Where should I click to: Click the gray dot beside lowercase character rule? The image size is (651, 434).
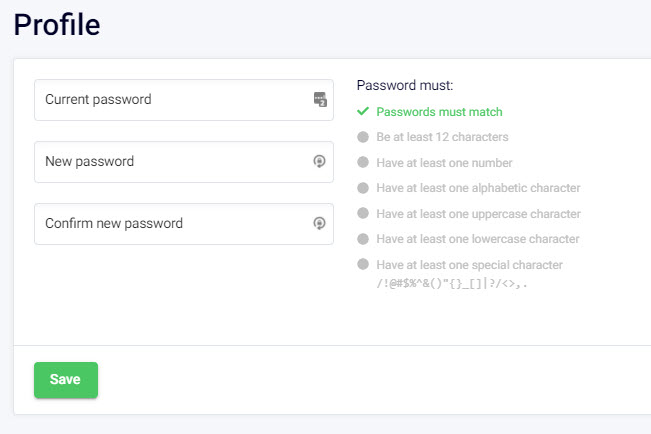(363, 239)
